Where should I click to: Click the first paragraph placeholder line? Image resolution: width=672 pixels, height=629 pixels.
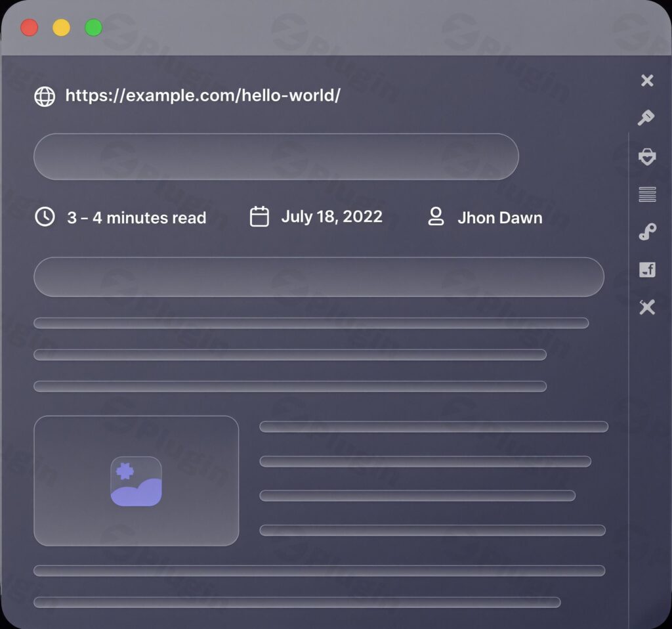tap(312, 322)
